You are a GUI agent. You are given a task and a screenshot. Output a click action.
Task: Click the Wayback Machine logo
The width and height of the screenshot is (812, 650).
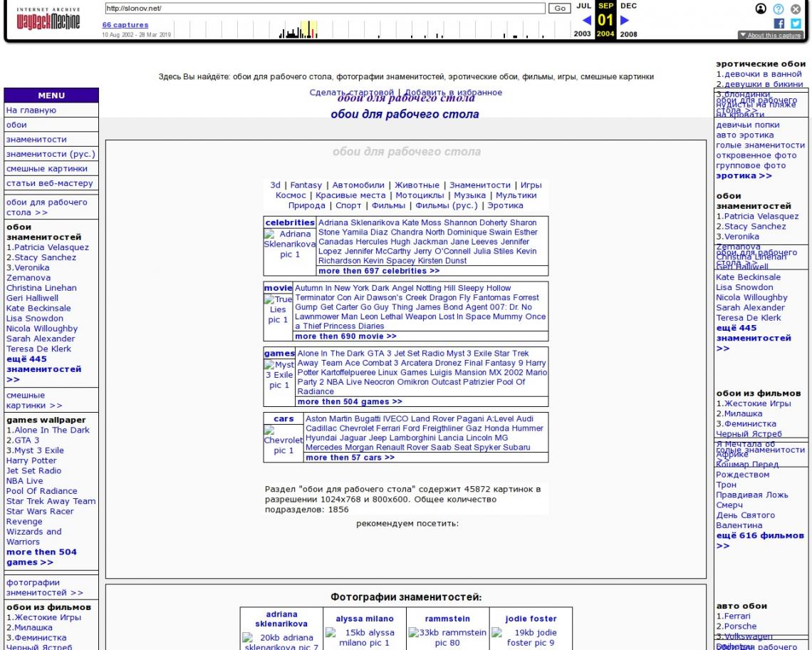coord(48,19)
